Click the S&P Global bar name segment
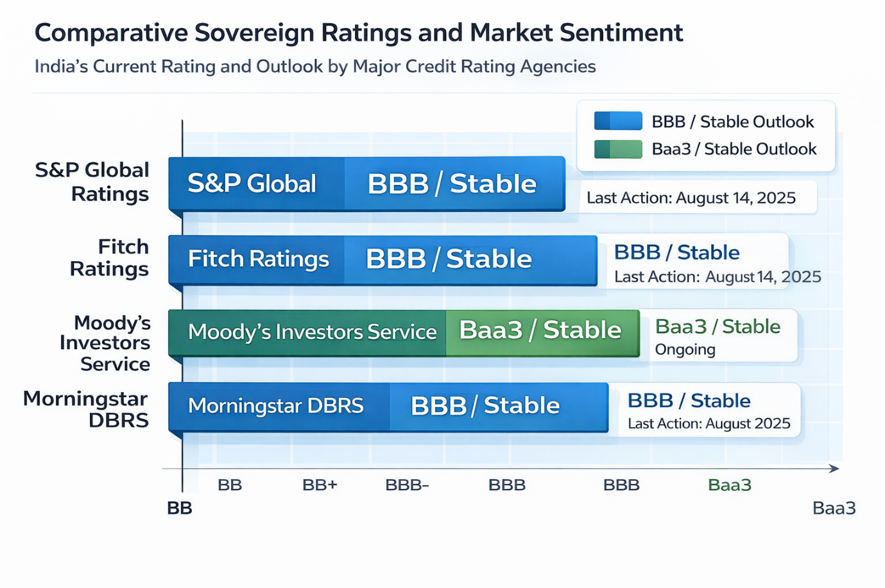This screenshot has height=588, width=885. 256,184
